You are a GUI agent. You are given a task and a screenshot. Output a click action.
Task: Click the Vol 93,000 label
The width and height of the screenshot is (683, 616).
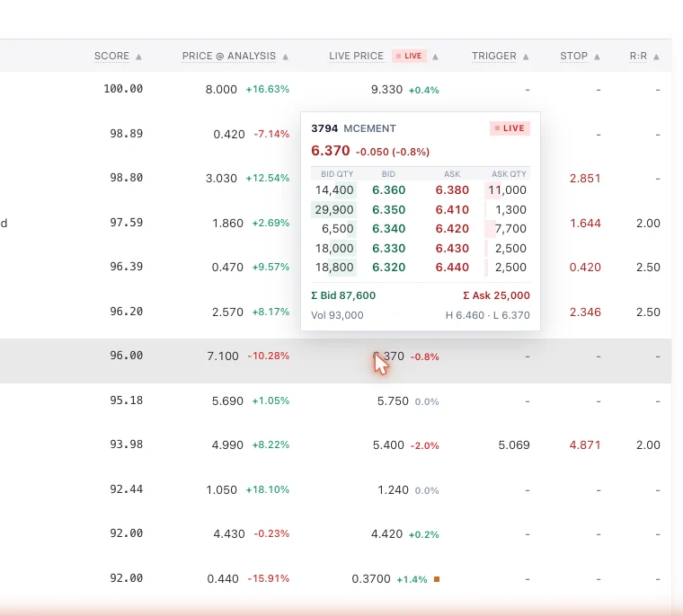[x=337, y=315]
